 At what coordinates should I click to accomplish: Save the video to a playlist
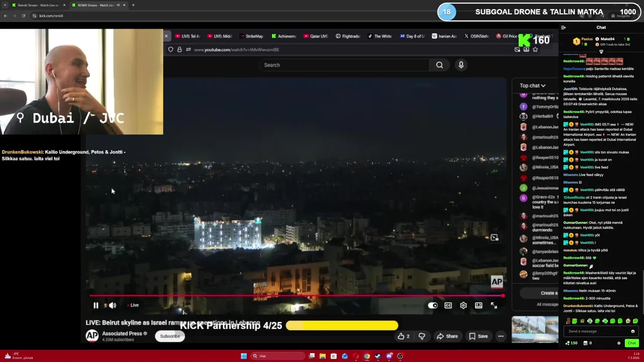(x=478, y=336)
